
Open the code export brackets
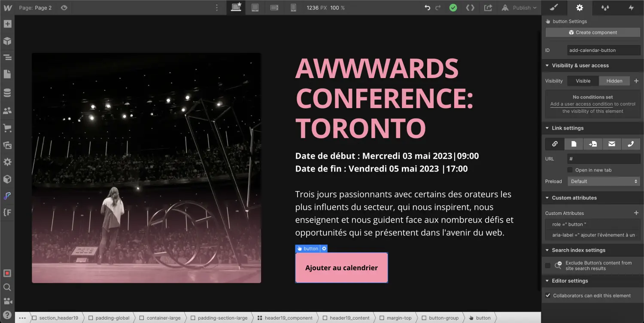[470, 8]
